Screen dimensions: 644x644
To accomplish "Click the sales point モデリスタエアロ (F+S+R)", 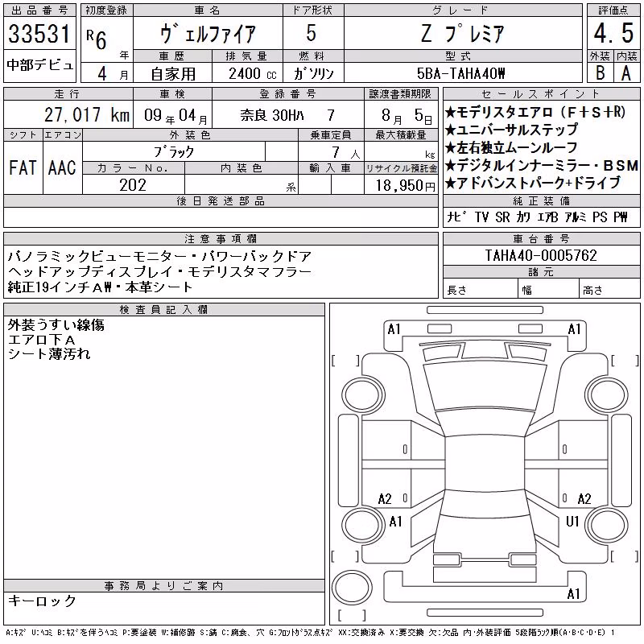I will coord(535,112).
